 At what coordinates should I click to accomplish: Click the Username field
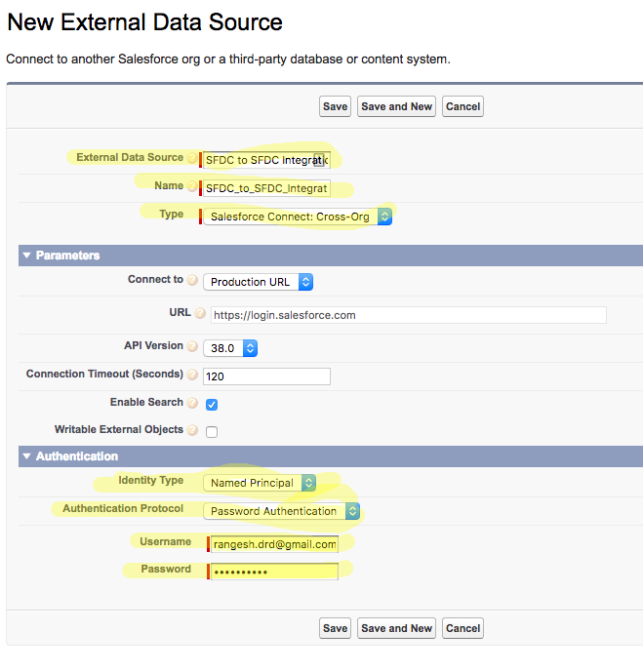274,544
